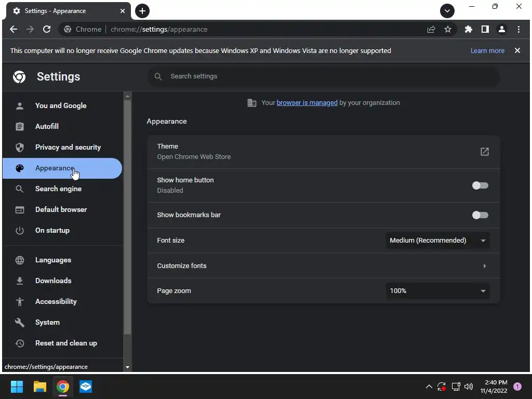This screenshot has height=399, width=532.
Task: Open the blue box app on taskbar
Action: 86,387
